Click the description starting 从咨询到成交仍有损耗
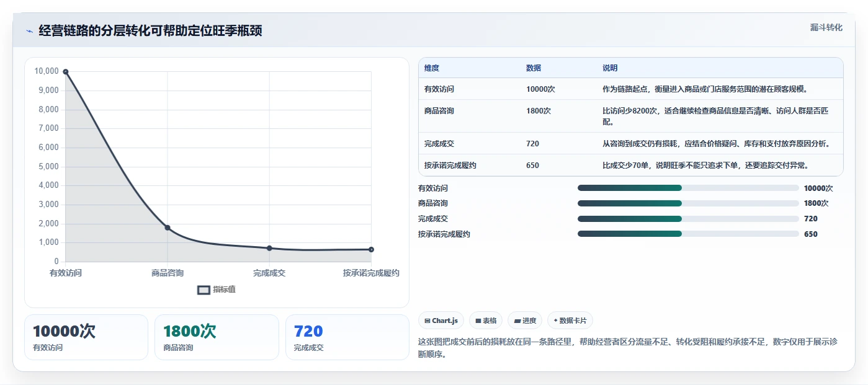The image size is (868, 385). (x=716, y=144)
